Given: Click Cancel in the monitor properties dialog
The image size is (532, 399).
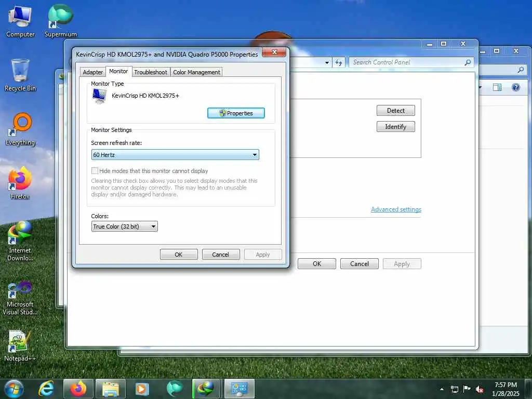Looking at the screenshot, I should click(x=221, y=255).
